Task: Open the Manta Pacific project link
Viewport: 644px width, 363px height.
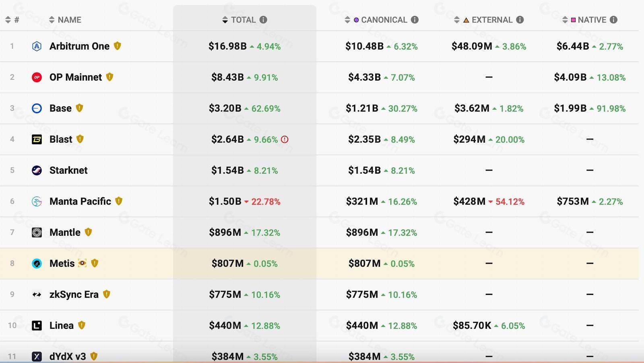Action: click(x=80, y=201)
